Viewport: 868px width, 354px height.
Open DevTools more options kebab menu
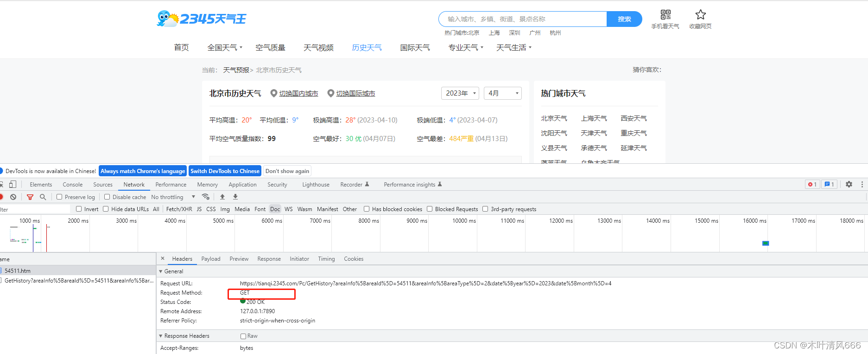pos(862,184)
